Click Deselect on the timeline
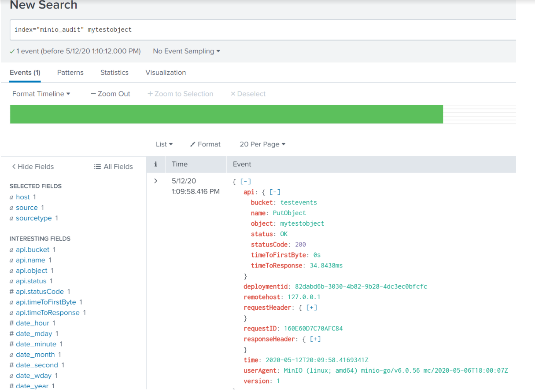Viewport: 535px width, 392px height. click(248, 94)
